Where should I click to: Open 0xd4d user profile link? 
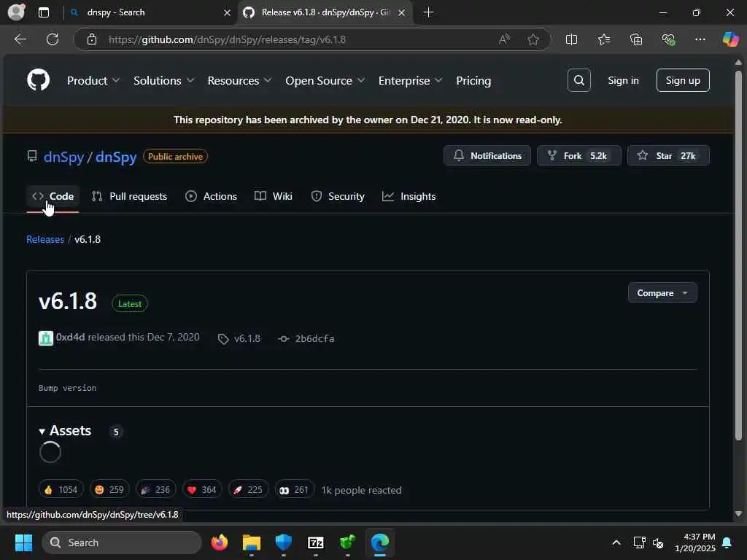70,337
